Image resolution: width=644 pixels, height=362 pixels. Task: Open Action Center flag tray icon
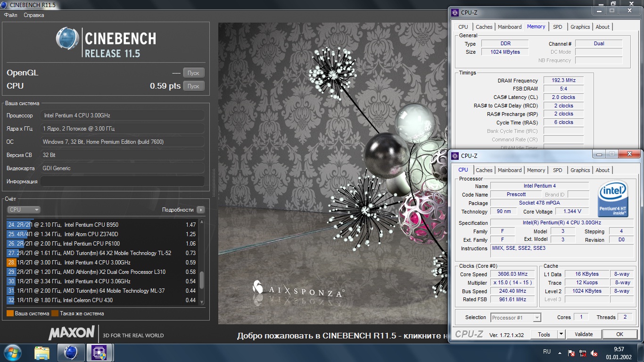(x=571, y=353)
